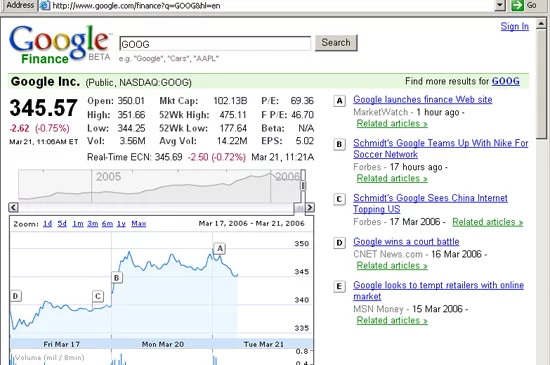Click news marker D in headline list

(x=340, y=243)
